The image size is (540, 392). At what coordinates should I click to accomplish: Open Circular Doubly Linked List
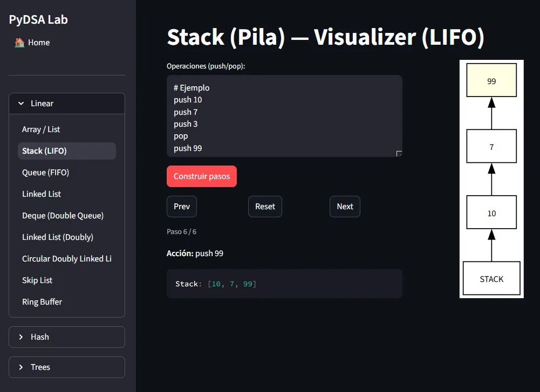(x=66, y=258)
